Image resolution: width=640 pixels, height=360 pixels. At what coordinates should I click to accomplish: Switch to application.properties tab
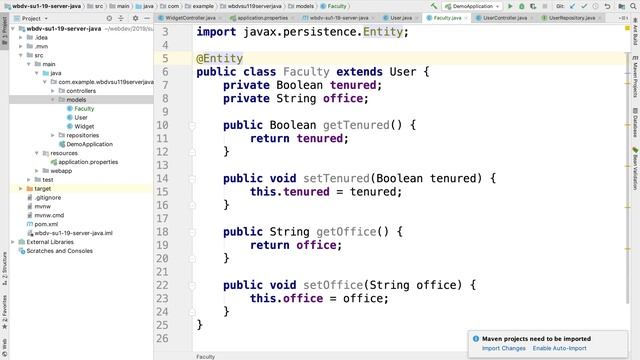(x=262, y=18)
